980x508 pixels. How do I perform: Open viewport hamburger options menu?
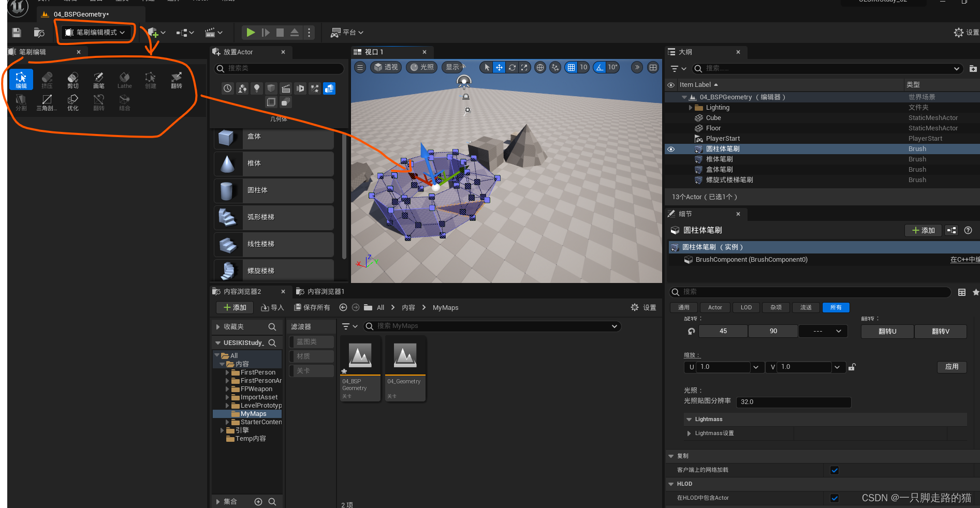pos(360,67)
